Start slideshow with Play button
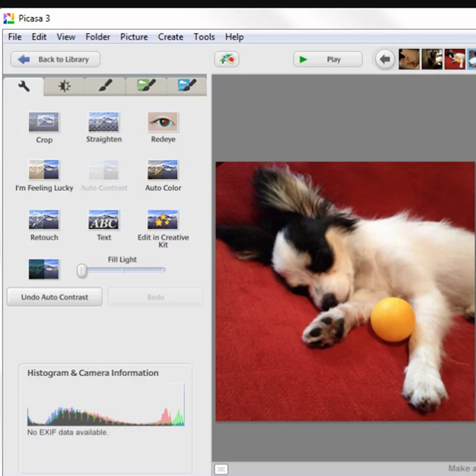 coord(327,59)
